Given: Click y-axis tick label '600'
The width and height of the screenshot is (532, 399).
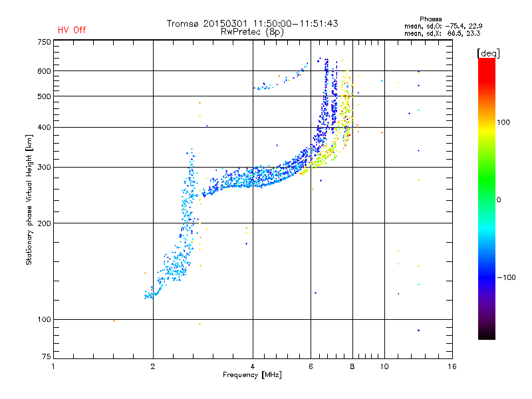Looking at the screenshot, I should pyautogui.click(x=44, y=71).
